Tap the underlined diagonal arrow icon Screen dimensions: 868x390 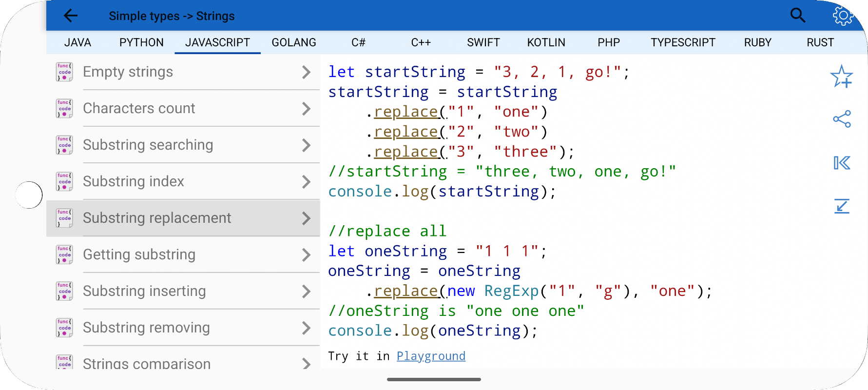click(x=842, y=206)
